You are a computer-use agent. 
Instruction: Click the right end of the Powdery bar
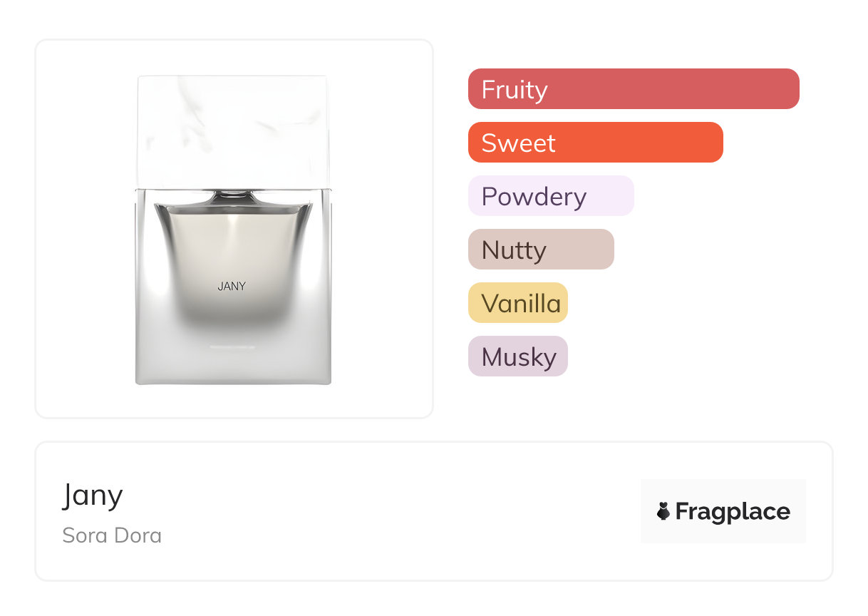click(624, 196)
